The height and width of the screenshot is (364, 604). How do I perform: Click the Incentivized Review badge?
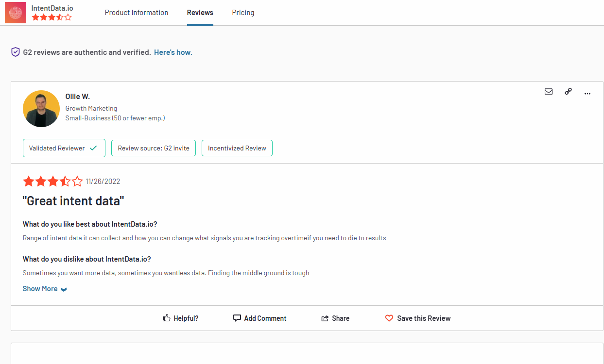tap(237, 148)
